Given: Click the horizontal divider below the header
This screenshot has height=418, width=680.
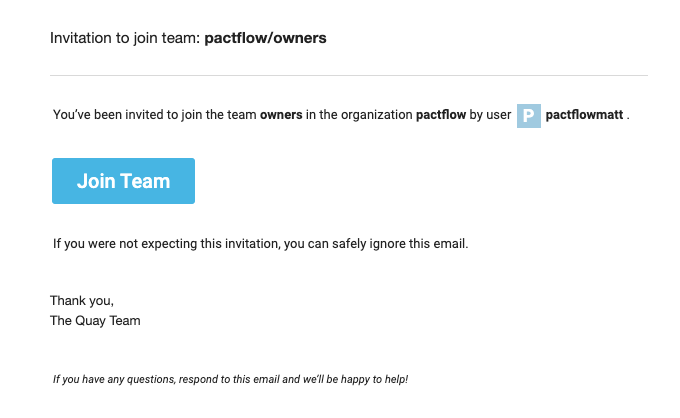Looking at the screenshot, I should (x=348, y=75).
